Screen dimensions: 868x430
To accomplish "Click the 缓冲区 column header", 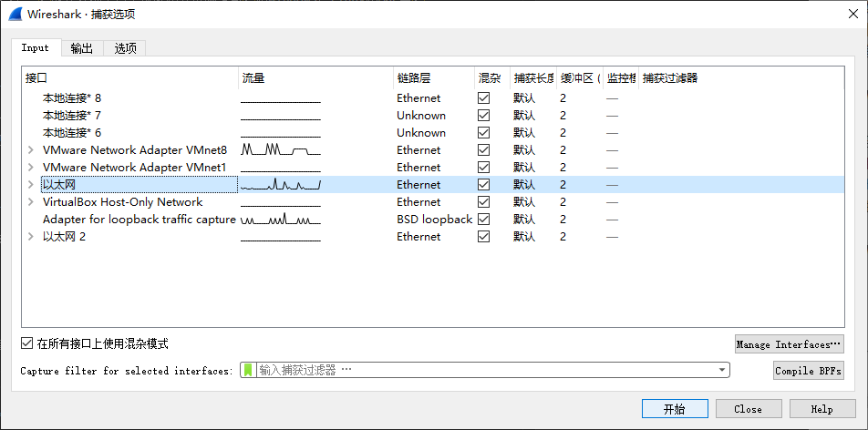I will click(580, 78).
